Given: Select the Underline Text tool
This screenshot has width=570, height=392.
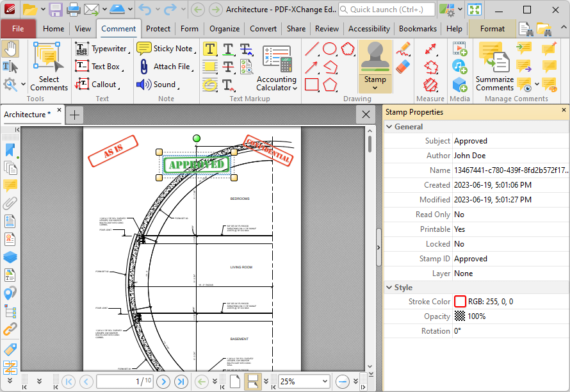Looking at the screenshot, I should coord(228,49).
